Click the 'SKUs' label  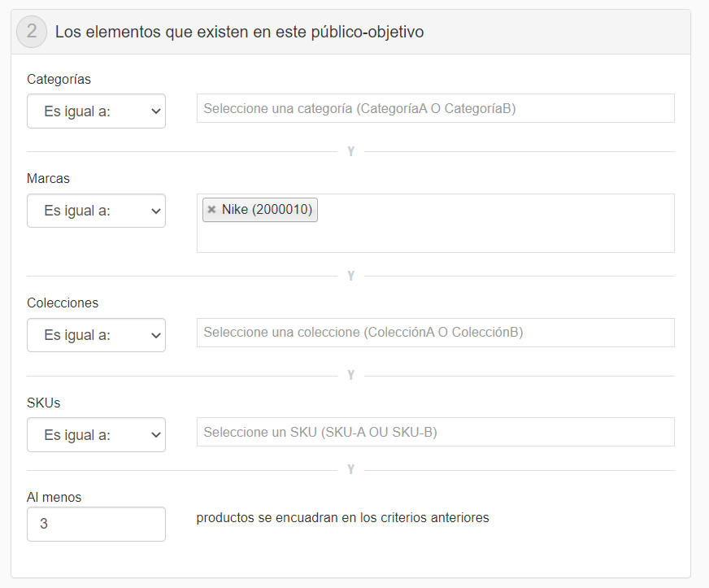coord(41,403)
